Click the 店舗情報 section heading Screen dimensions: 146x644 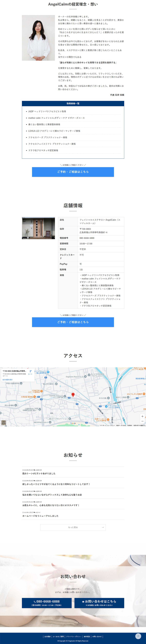[73, 206]
